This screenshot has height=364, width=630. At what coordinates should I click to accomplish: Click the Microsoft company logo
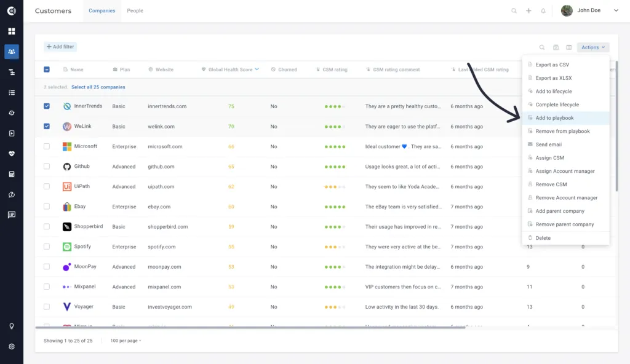click(67, 146)
